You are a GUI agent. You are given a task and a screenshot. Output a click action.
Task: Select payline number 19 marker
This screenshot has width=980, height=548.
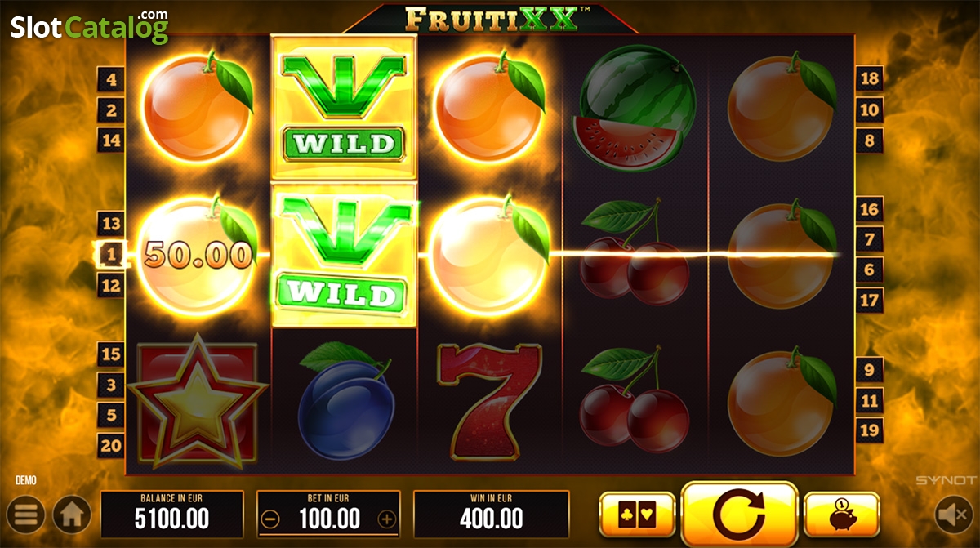tap(870, 430)
